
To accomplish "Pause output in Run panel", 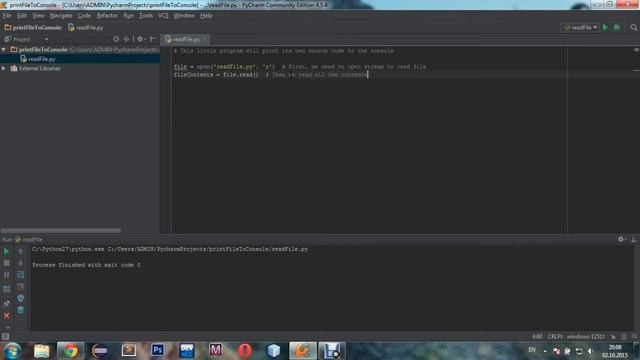I will pos(6,275).
